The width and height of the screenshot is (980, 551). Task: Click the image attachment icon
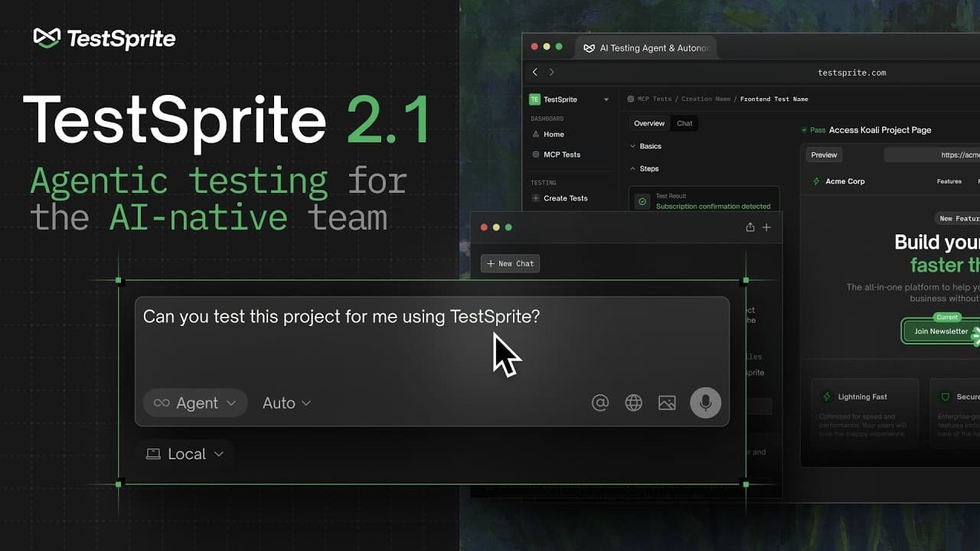(x=666, y=402)
